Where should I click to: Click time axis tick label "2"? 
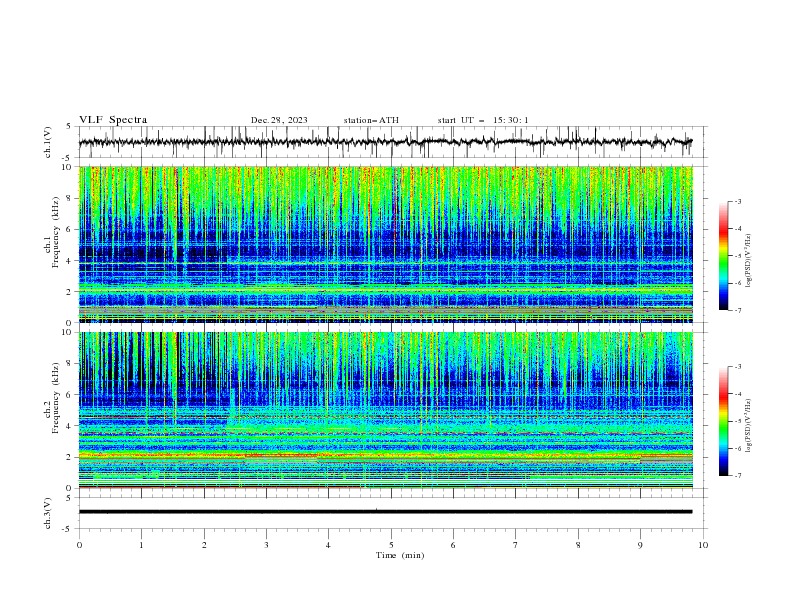tap(204, 545)
